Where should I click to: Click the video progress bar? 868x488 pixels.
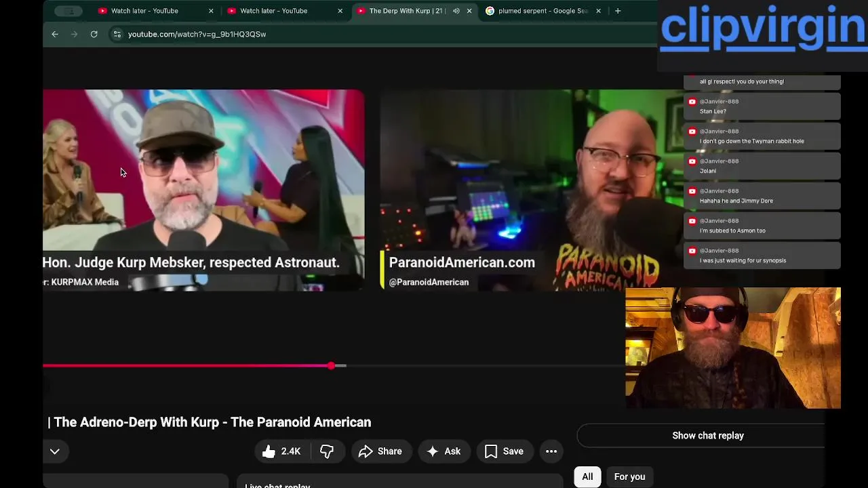(x=333, y=366)
